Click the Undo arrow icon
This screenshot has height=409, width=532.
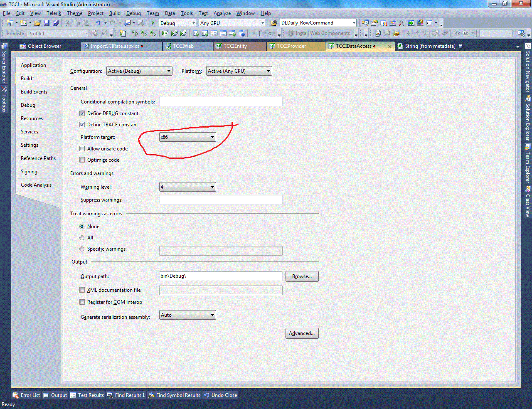(x=99, y=23)
